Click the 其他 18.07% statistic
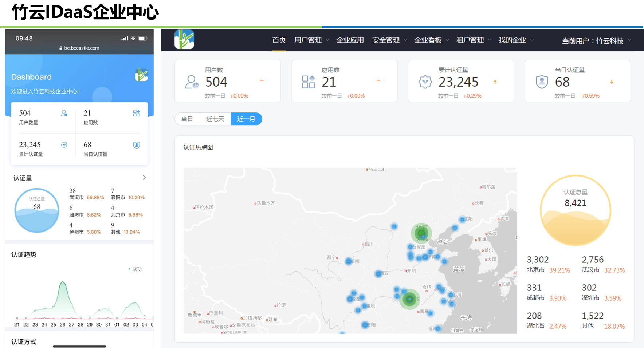 (604, 320)
